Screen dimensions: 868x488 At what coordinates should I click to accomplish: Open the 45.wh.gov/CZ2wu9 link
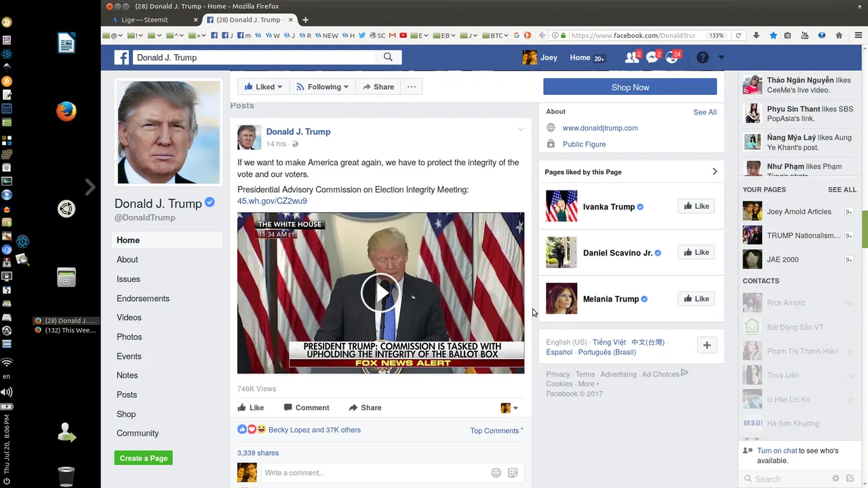pyautogui.click(x=272, y=201)
